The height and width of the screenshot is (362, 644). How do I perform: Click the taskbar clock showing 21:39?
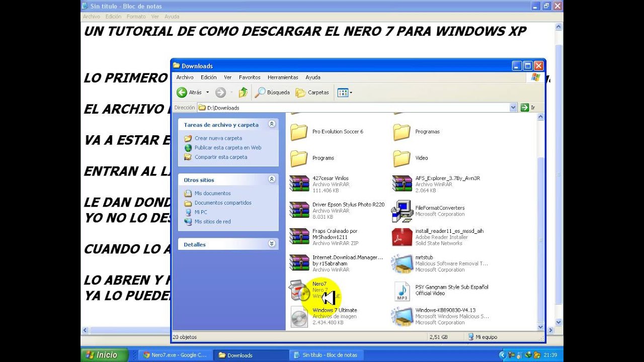click(x=550, y=355)
